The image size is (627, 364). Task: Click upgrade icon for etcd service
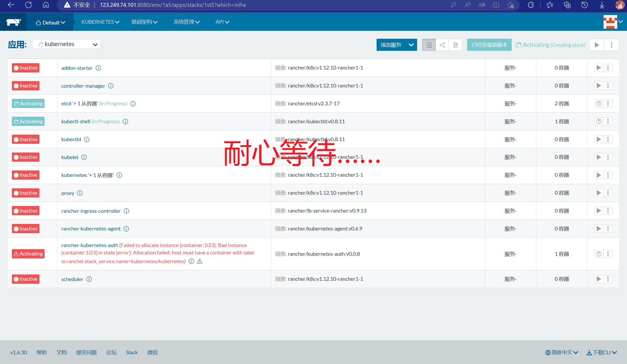tap(599, 104)
